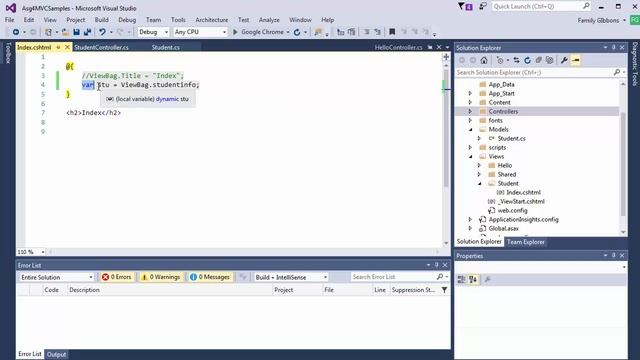Click Sync with Active Document icon

(516, 60)
